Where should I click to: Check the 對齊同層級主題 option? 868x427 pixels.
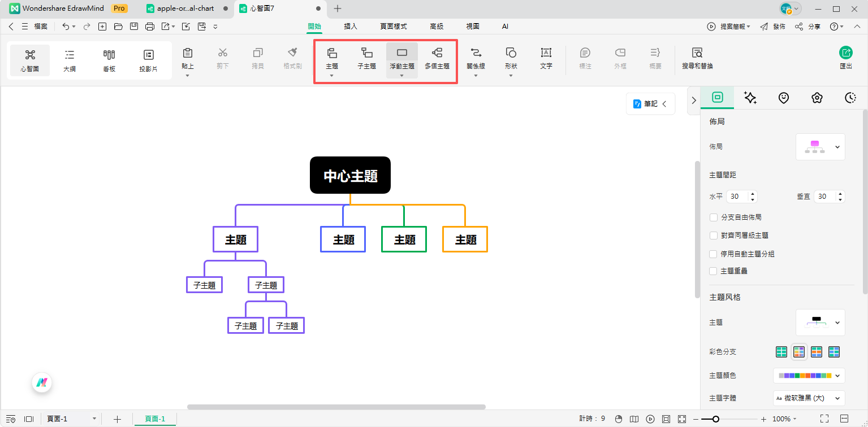[x=714, y=236]
